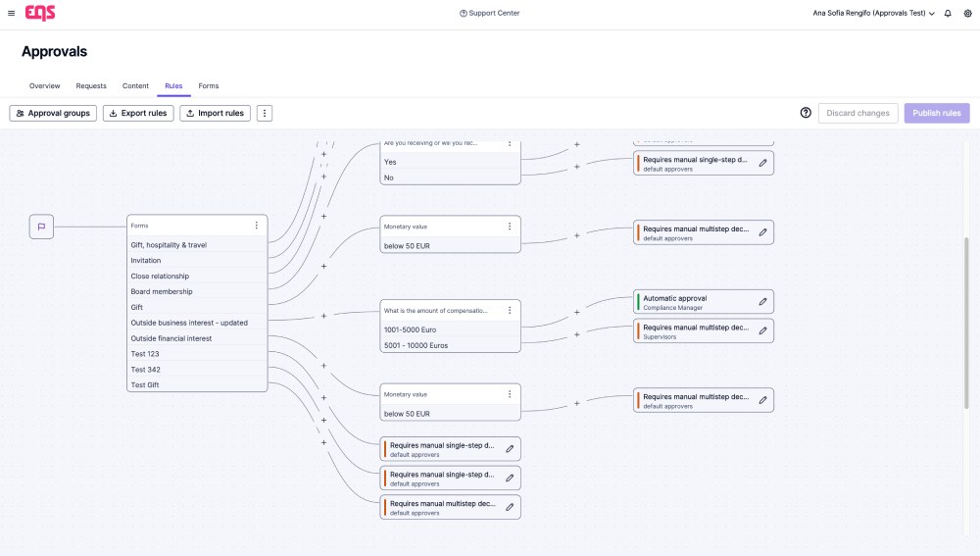
Task: Open the Content tab
Action: coord(135,86)
